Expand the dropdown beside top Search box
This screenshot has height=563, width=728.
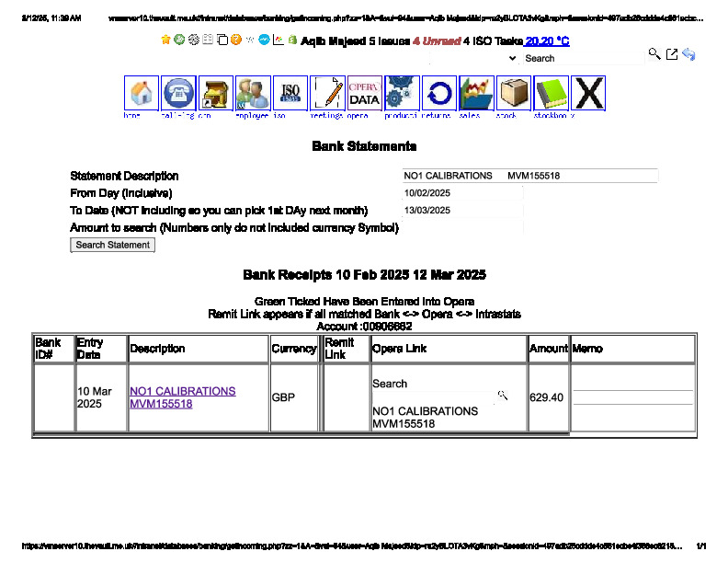point(512,58)
